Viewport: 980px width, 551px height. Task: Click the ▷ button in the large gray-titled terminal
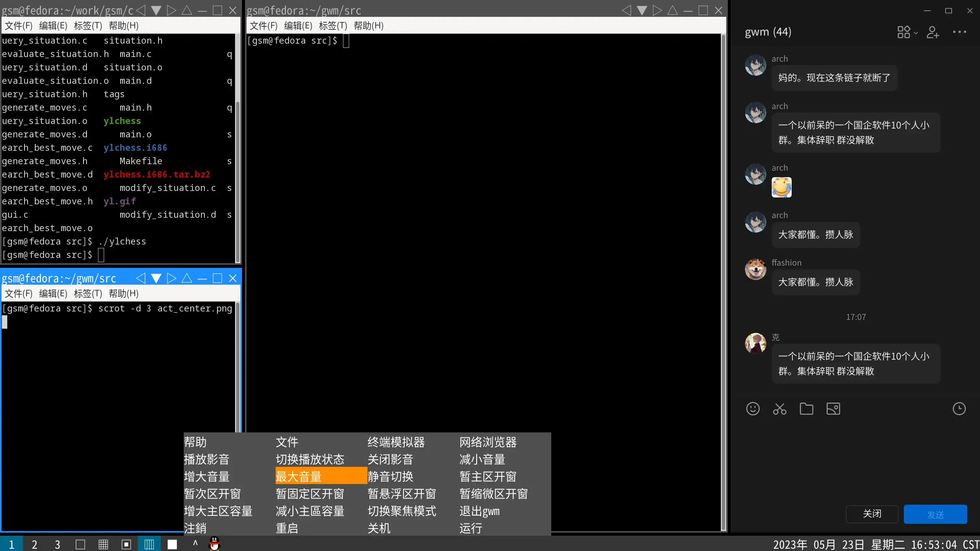657,10
